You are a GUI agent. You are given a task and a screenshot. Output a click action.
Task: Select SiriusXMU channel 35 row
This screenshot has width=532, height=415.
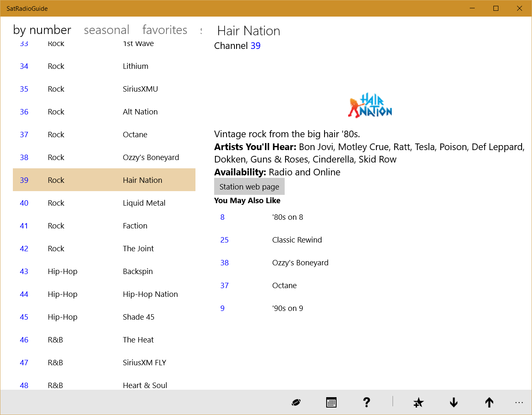pos(104,89)
